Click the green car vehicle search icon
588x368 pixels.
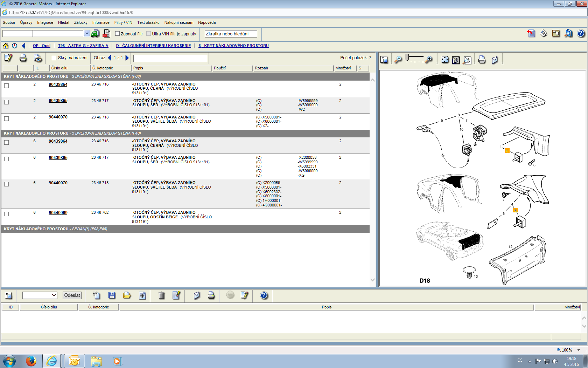click(x=95, y=34)
